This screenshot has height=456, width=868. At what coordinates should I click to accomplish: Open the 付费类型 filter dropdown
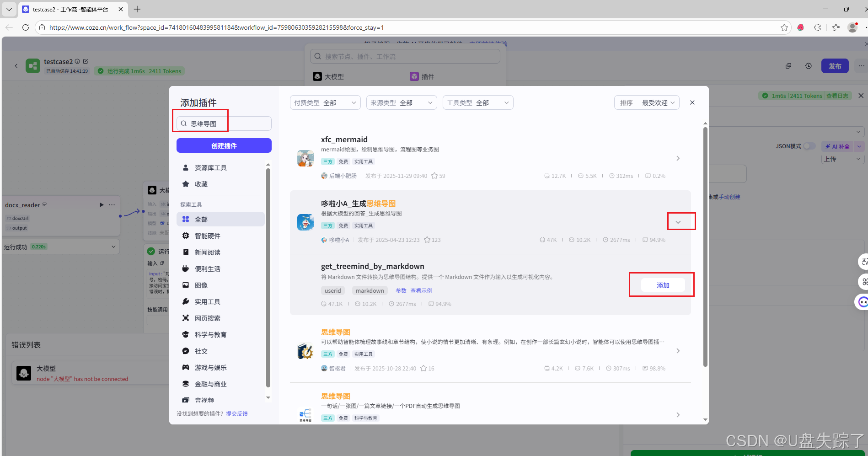325,103
